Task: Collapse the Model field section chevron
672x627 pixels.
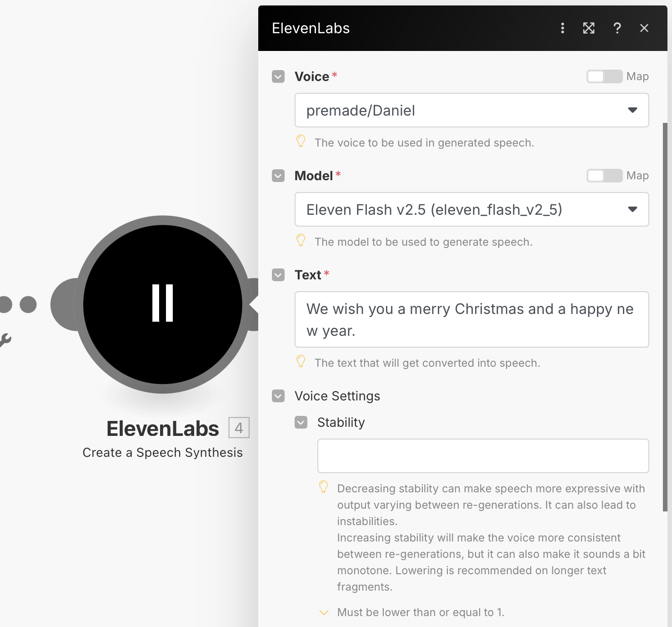Action: (x=278, y=176)
